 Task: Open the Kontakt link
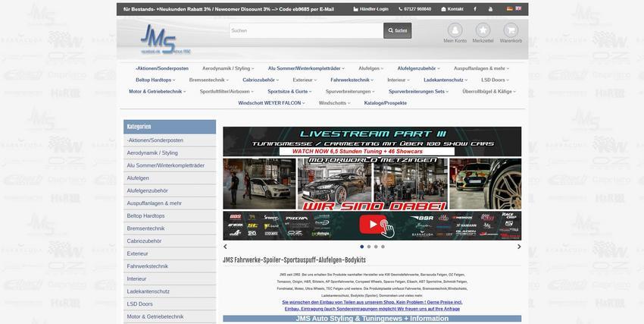452,9
